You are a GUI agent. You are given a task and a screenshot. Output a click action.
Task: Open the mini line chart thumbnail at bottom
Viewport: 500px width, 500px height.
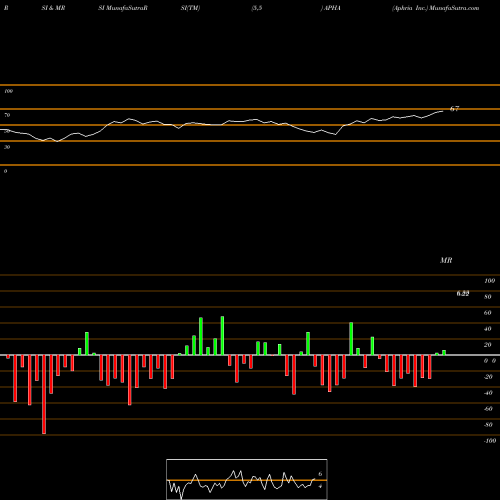[x=247, y=479]
